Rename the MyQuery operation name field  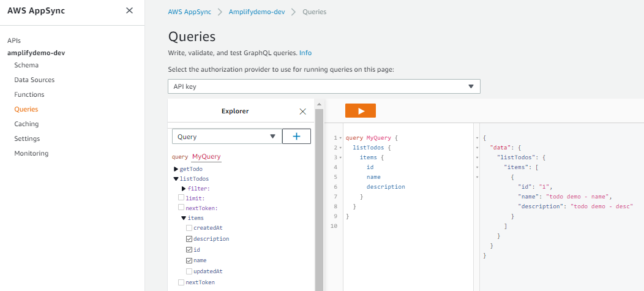tap(206, 157)
